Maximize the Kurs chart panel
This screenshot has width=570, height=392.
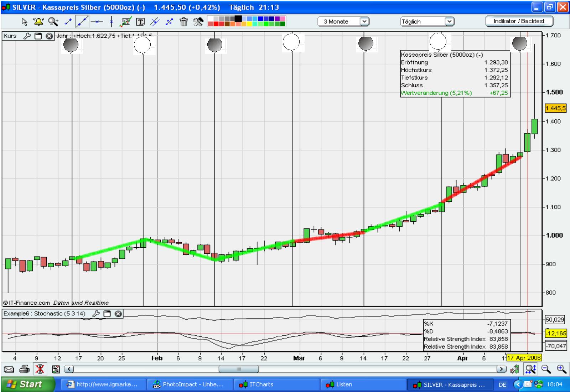(38, 36)
